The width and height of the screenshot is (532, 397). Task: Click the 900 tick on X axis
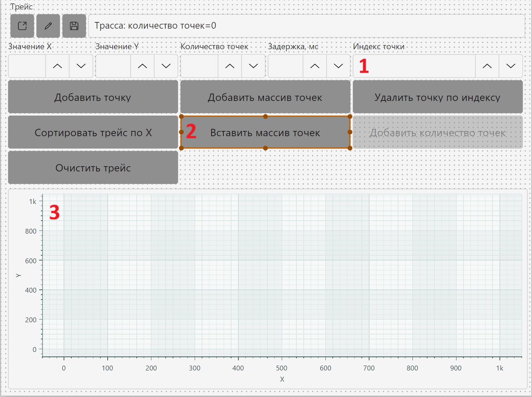tap(456, 368)
